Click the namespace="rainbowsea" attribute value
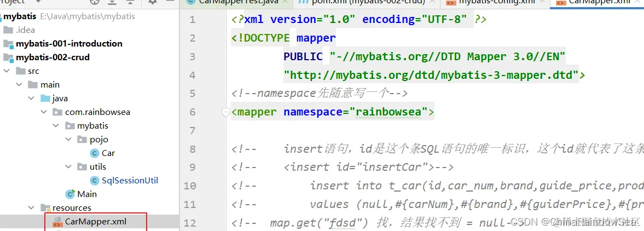 click(389, 112)
